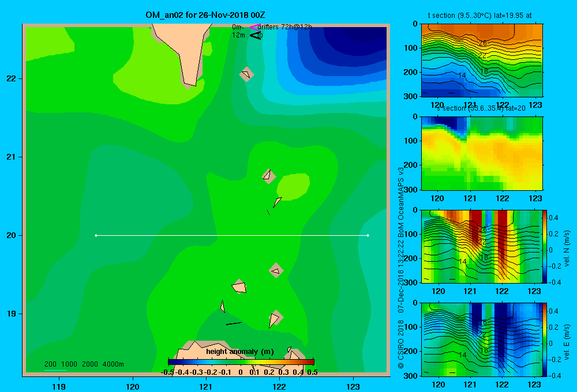Click the right endpoint diamond of the white section line
This screenshot has height=392, width=577.
(368, 235)
